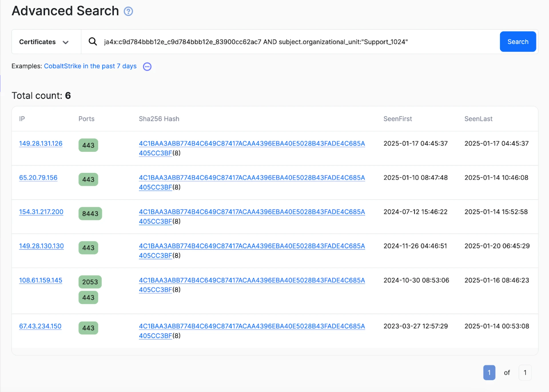Click the 443 port badge for 65.20.79.156
This screenshot has height=392, width=549.
pyautogui.click(x=88, y=180)
